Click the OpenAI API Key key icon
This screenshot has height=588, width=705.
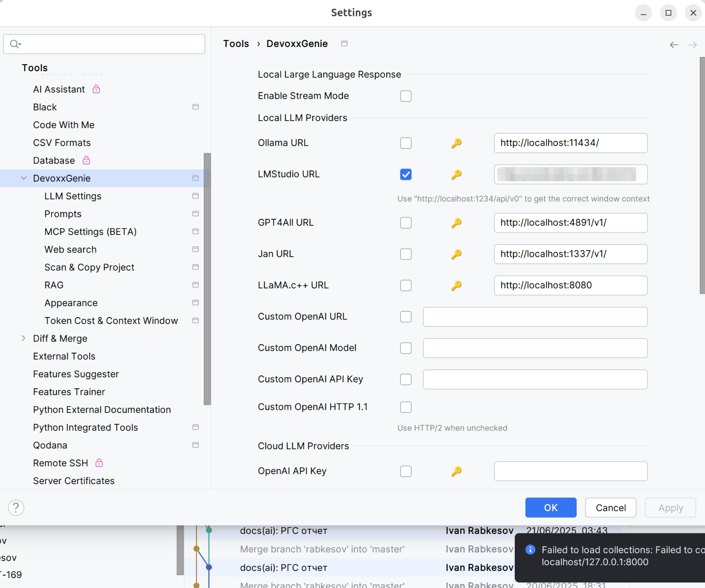click(x=456, y=471)
